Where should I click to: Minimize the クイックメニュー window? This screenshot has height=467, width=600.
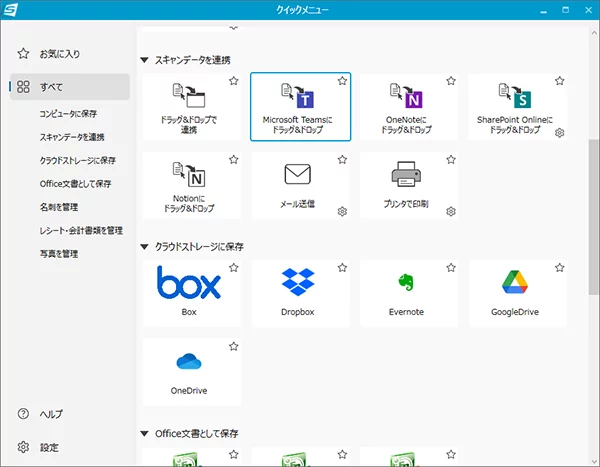coord(543,10)
